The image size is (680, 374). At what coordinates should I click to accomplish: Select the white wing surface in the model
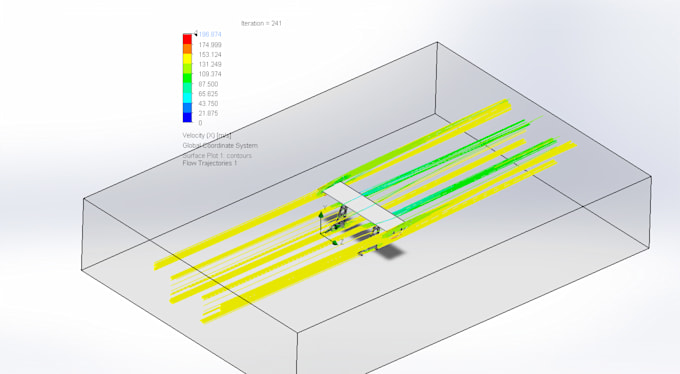point(365,205)
